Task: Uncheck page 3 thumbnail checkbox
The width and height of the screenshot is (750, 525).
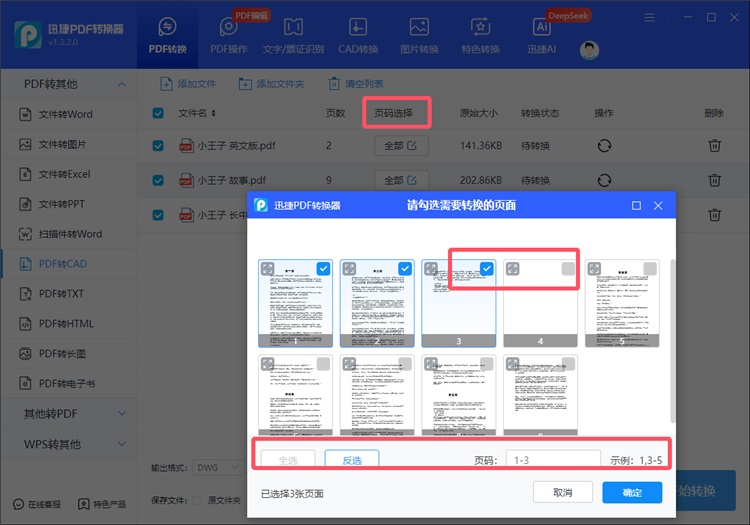Action: pyautogui.click(x=486, y=269)
